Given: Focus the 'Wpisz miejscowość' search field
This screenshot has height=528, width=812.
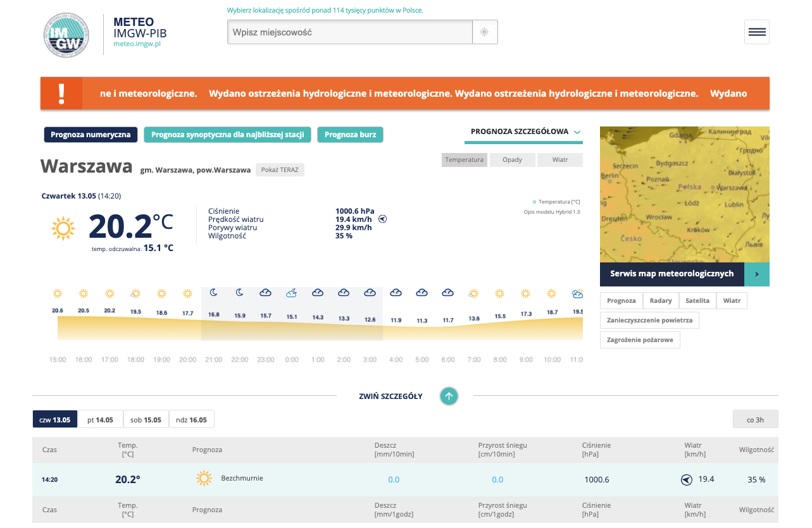Looking at the screenshot, I should tap(350, 32).
